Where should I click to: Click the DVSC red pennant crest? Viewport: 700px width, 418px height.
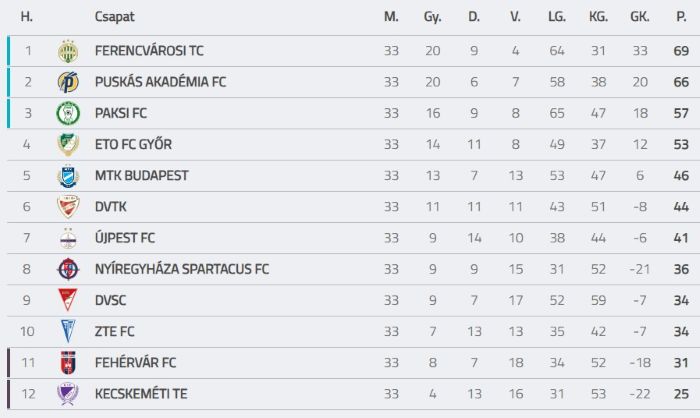tap(68, 300)
